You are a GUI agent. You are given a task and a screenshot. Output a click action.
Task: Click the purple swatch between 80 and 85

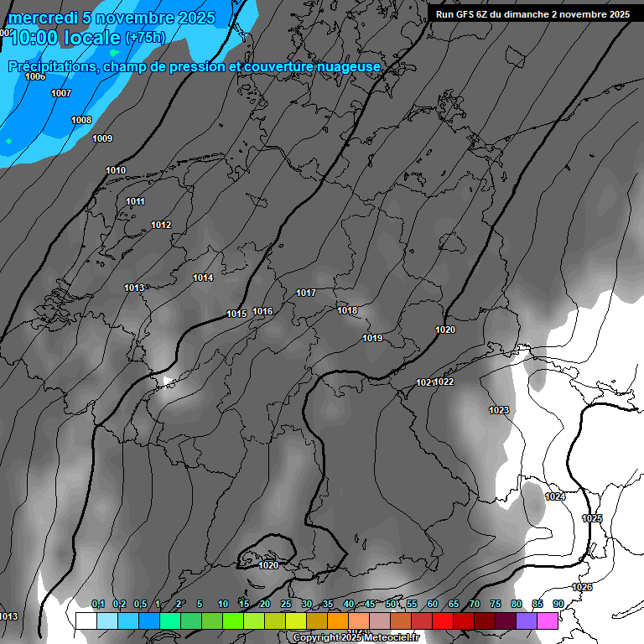(527, 621)
